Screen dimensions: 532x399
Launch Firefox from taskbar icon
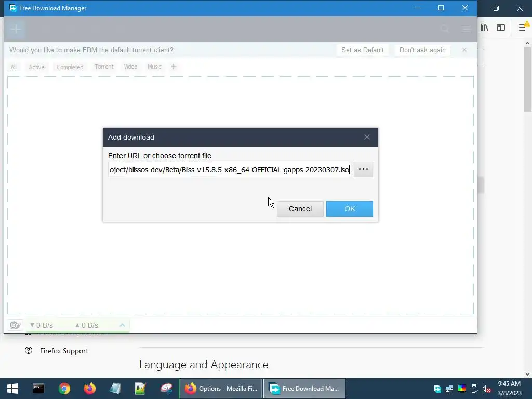click(89, 389)
